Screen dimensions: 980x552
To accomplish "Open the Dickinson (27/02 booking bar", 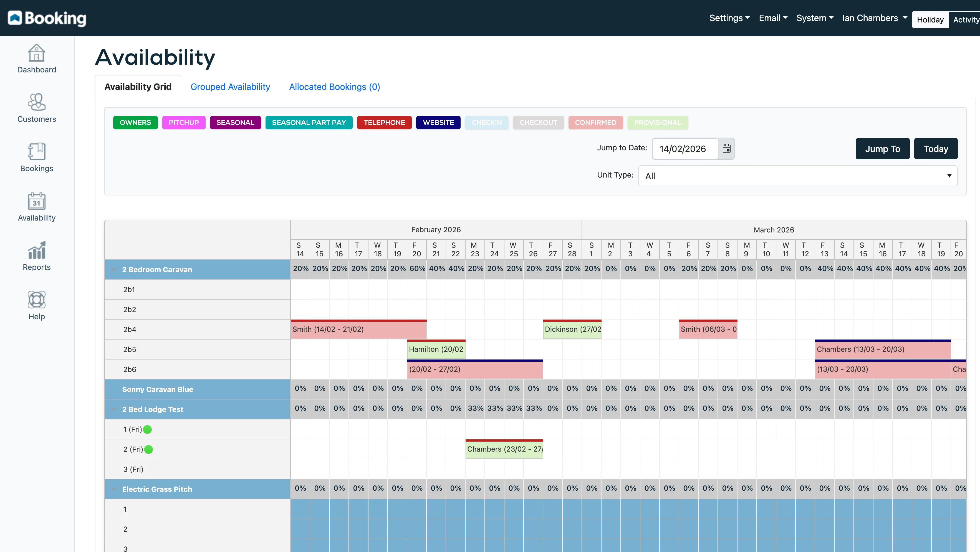I will (x=572, y=330).
